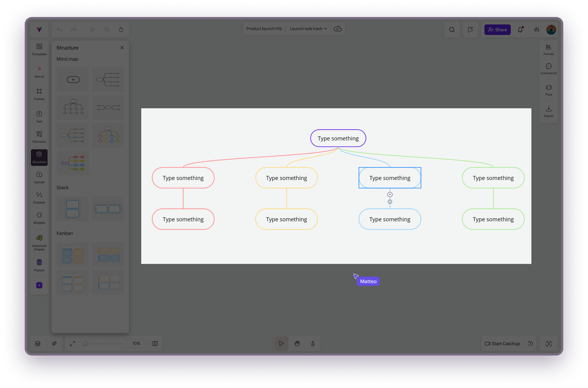Select the purple root mind map node
Image resolution: width=588 pixels, height=388 pixels.
tap(338, 138)
